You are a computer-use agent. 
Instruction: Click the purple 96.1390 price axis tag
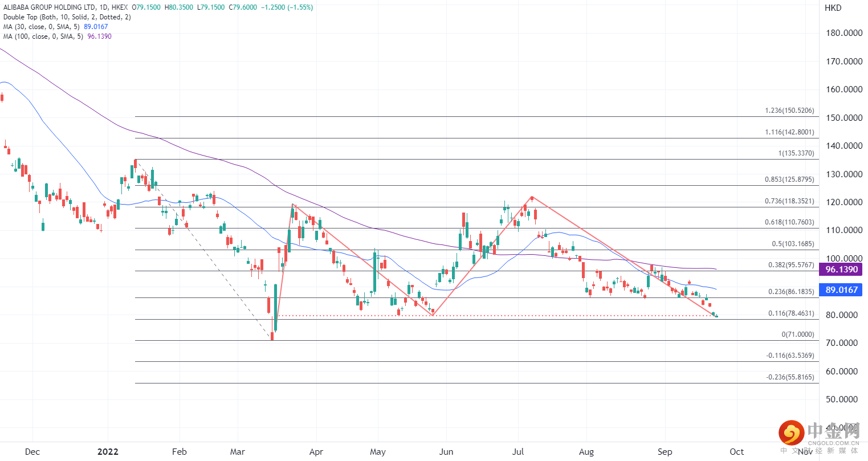[x=841, y=270]
